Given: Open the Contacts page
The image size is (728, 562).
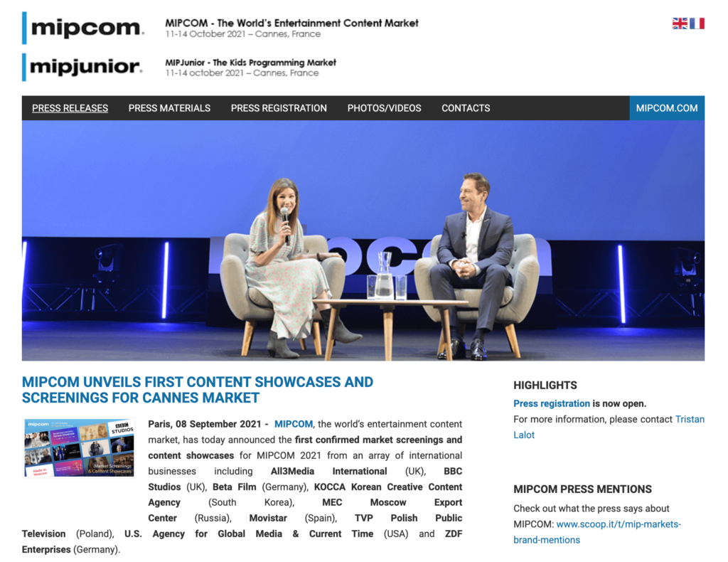Looking at the screenshot, I should [x=466, y=108].
